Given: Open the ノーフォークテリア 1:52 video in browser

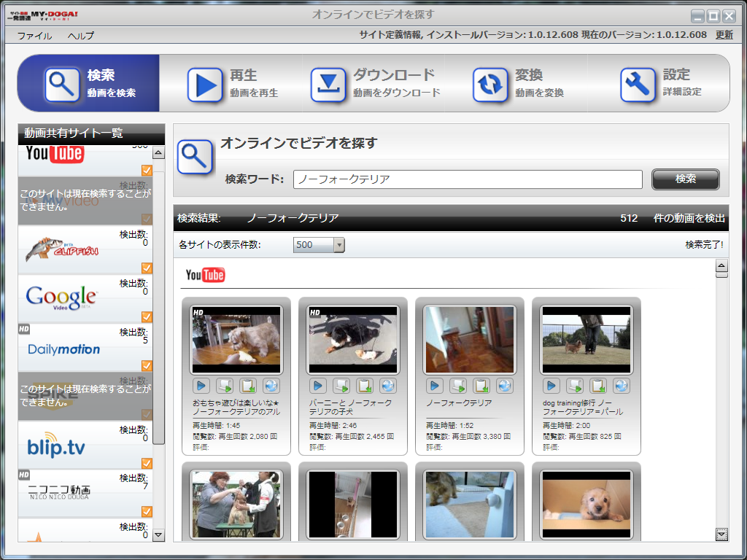Looking at the screenshot, I should (505, 385).
